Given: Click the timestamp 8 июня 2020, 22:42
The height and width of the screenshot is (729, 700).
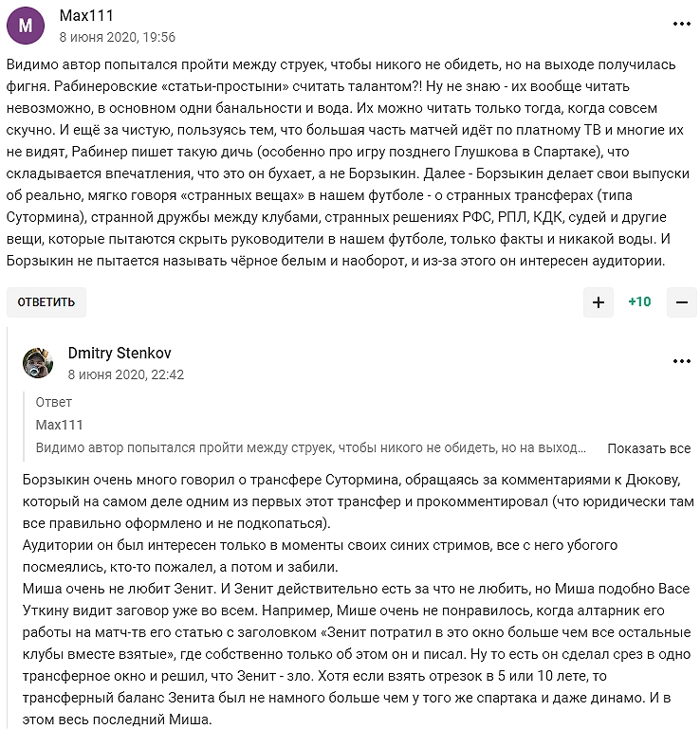Looking at the screenshot, I should (126, 374).
